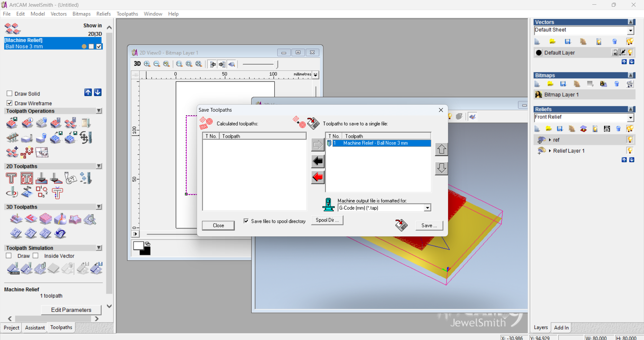Click move toolpath down arrow in Toolpaths panel

(x=98, y=93)
